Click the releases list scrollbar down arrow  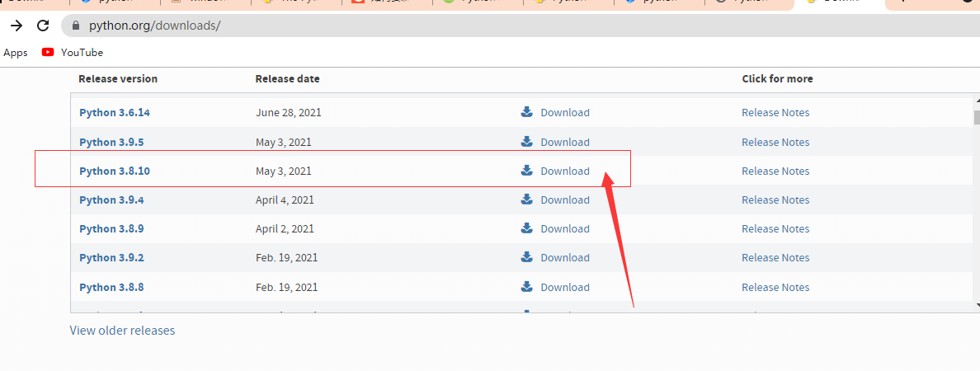(x=977, y=305)
